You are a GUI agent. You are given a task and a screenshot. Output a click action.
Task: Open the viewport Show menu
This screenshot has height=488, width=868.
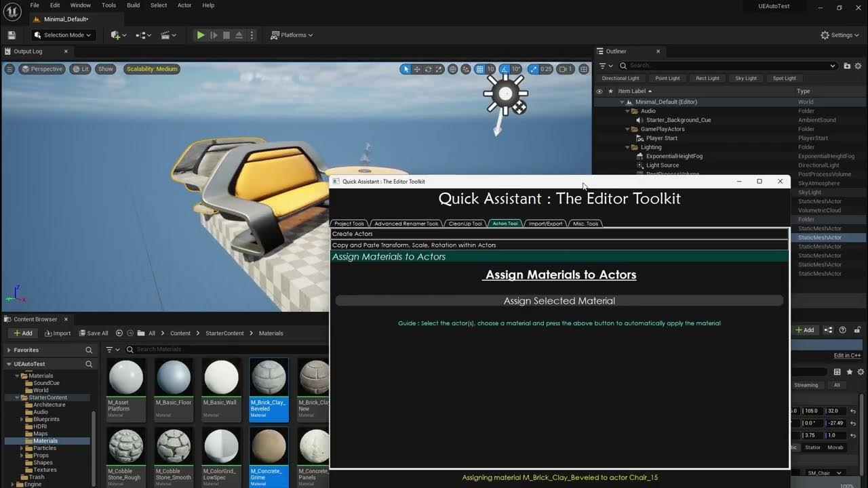(106, 69)
